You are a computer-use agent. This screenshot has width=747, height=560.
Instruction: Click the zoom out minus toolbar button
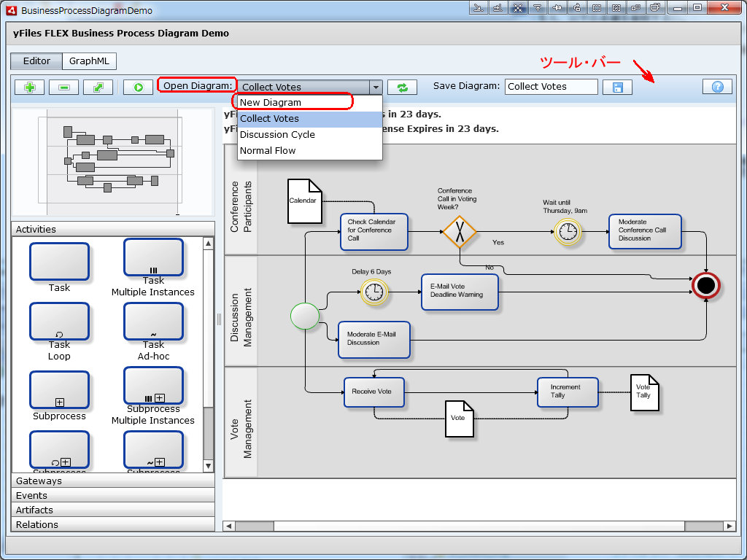point(64,87)
